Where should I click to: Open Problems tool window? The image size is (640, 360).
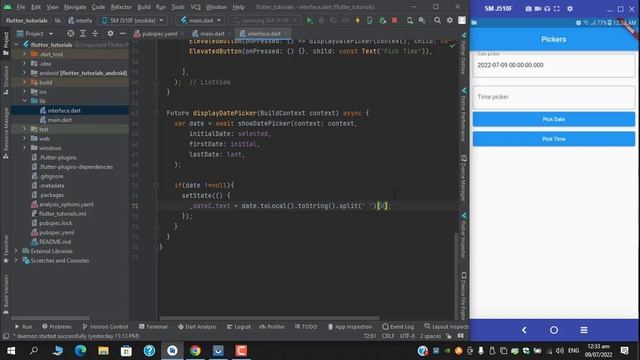coord(56,327)
